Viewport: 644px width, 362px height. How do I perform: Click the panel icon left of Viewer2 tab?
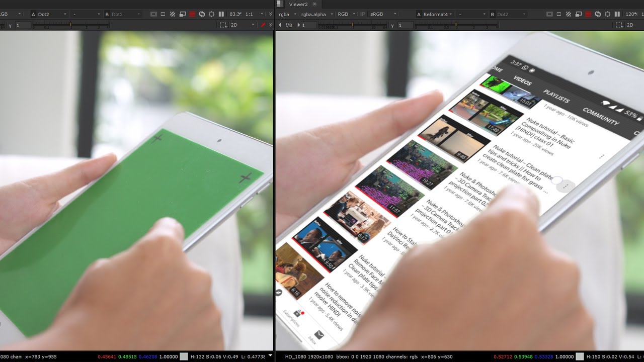pyautogui.click(x=280, y=4)
